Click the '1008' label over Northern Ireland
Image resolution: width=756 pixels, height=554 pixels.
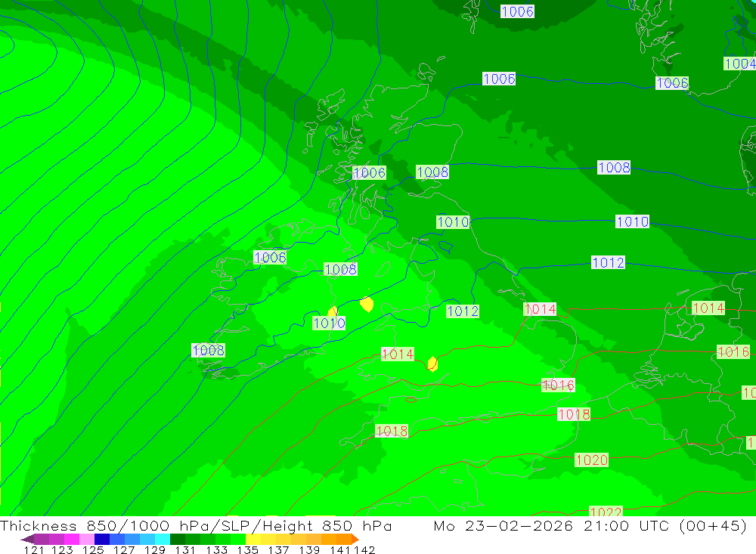pyautogui.click(x=341, y=269)
